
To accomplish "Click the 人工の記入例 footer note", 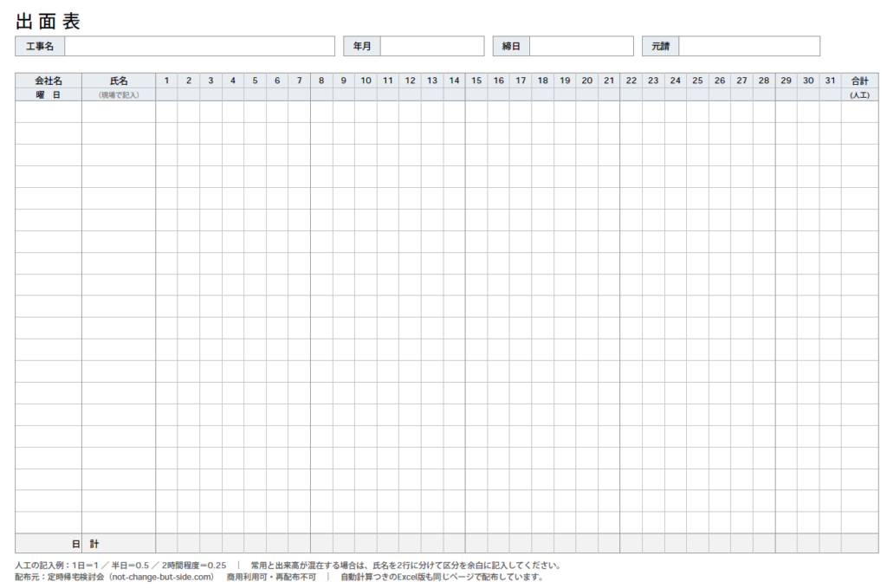I will tap(120, 565).
